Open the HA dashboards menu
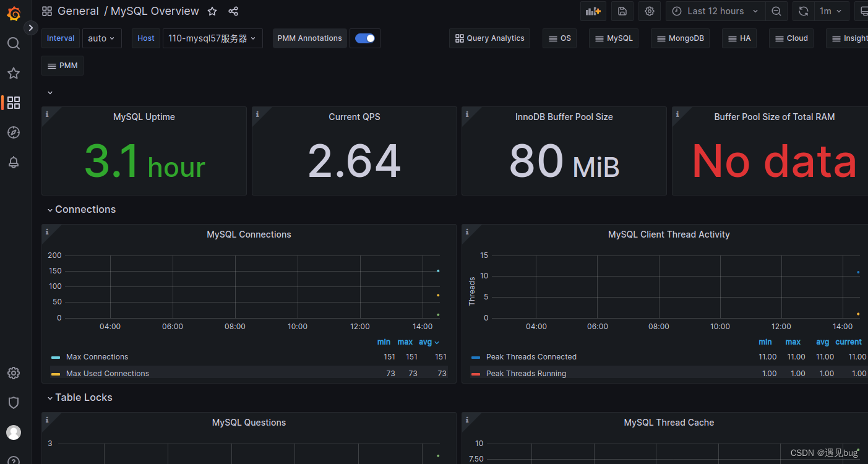 tap(739, 38)
